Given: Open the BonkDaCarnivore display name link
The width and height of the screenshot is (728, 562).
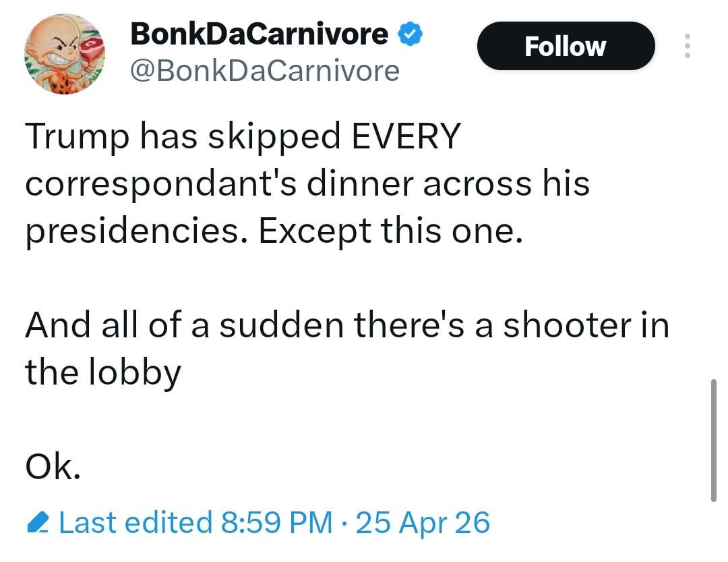Looking at the screenshot, I should (260, 34).
